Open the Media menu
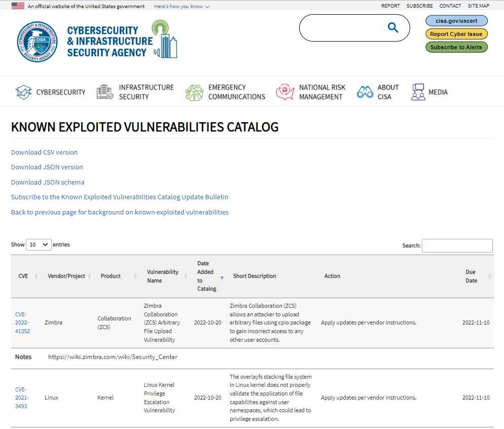The image size is (504, 429). (438, 92)
